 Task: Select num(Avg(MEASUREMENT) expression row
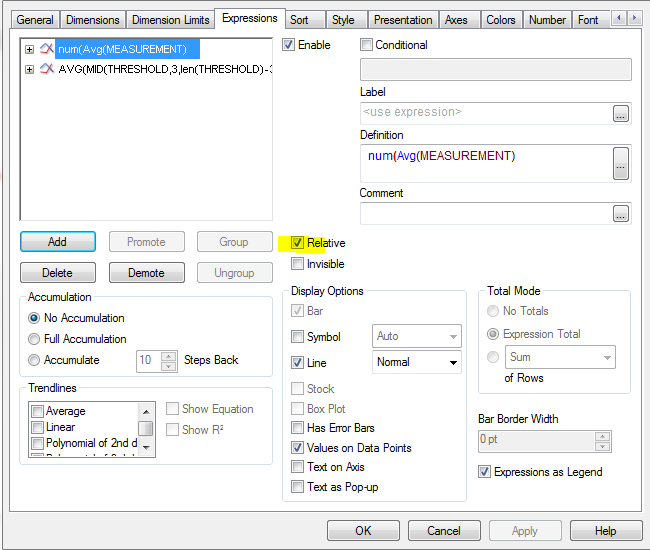pyautogui.click(x=127, y=49)
